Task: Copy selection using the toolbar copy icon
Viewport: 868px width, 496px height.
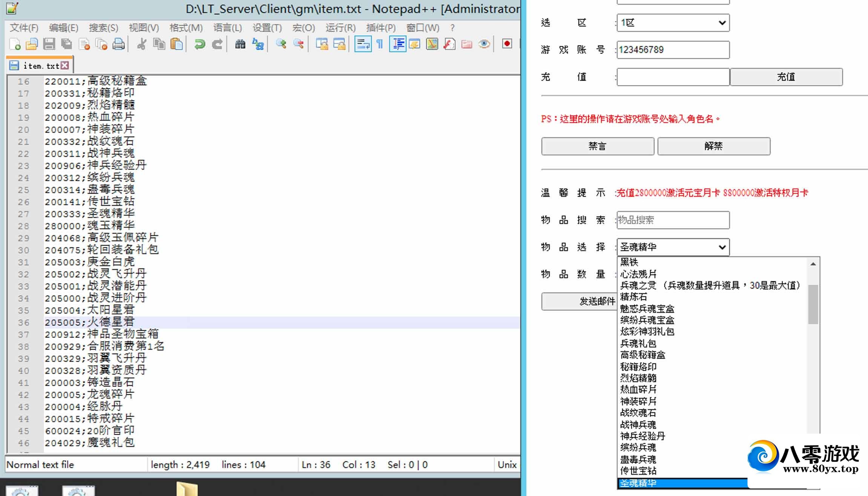Action: click(x=159, y=44)
